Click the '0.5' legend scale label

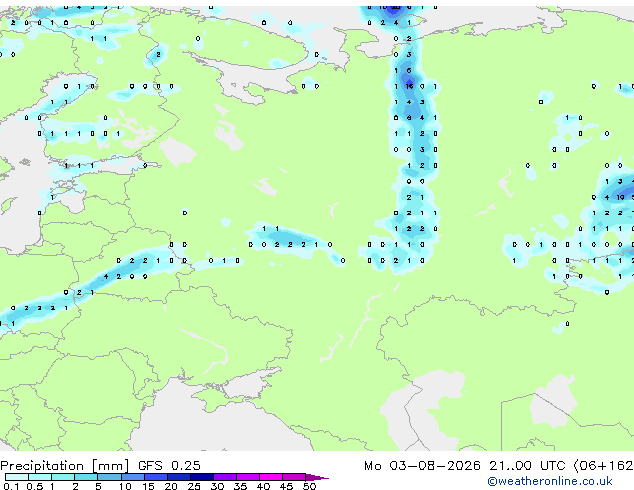[x=35, y=486]
